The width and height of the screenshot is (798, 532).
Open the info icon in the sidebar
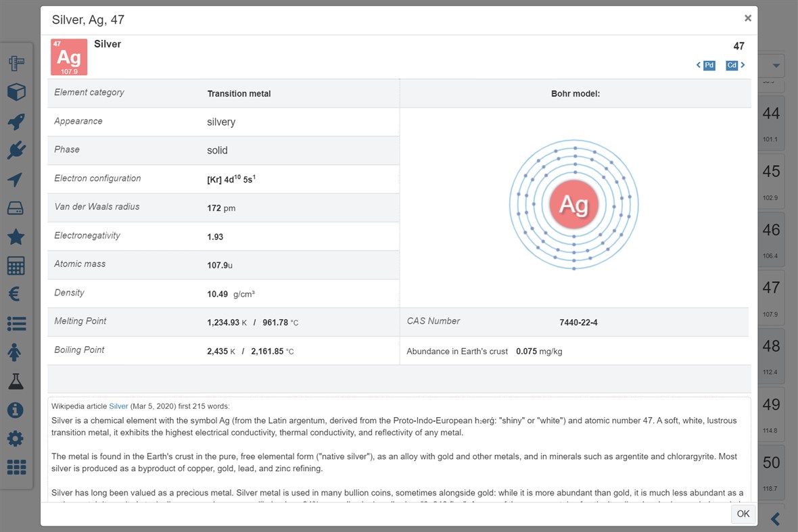coord(17,410)
